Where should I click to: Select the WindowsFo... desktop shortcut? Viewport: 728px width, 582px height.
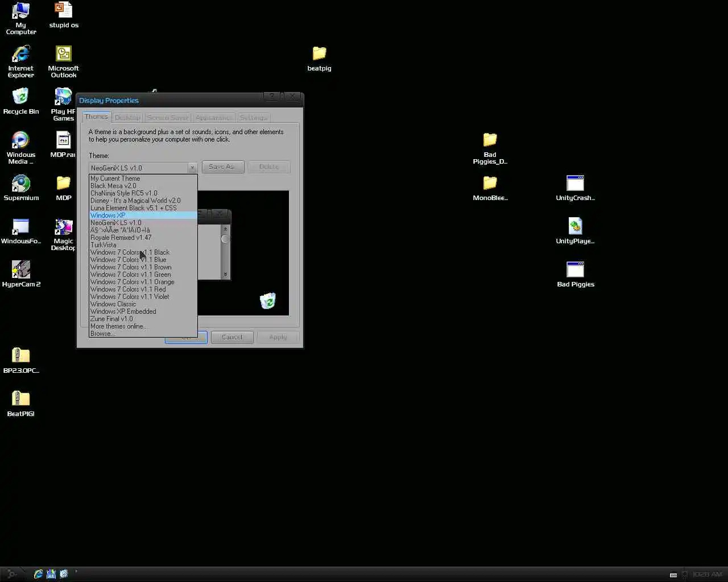[x=21, y=231]
